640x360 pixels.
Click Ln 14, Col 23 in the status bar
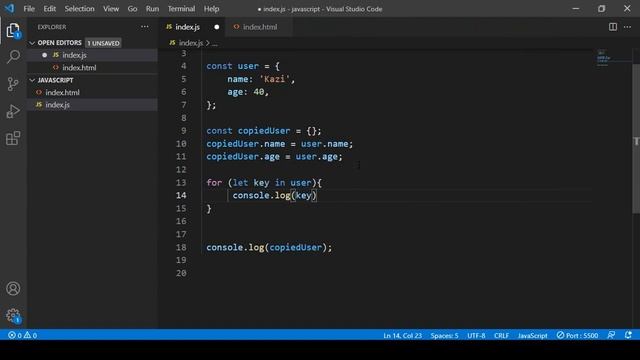pos(402,336)
